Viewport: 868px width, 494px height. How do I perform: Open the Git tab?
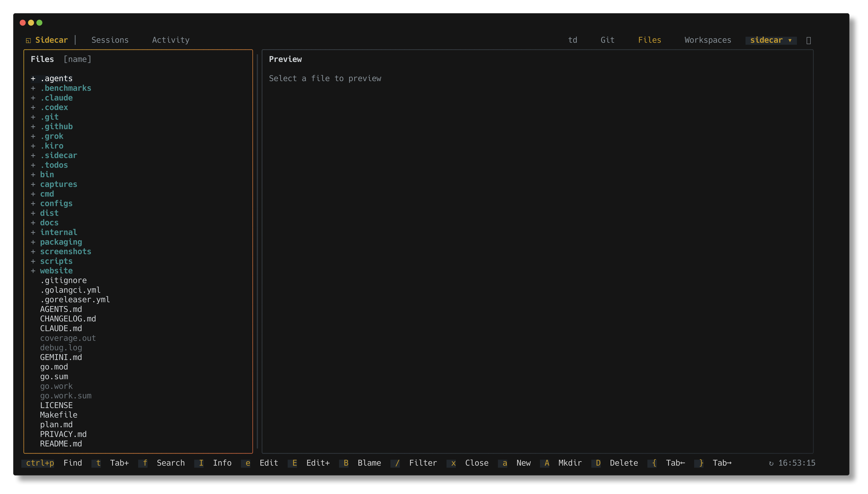[x=608, y=40]
